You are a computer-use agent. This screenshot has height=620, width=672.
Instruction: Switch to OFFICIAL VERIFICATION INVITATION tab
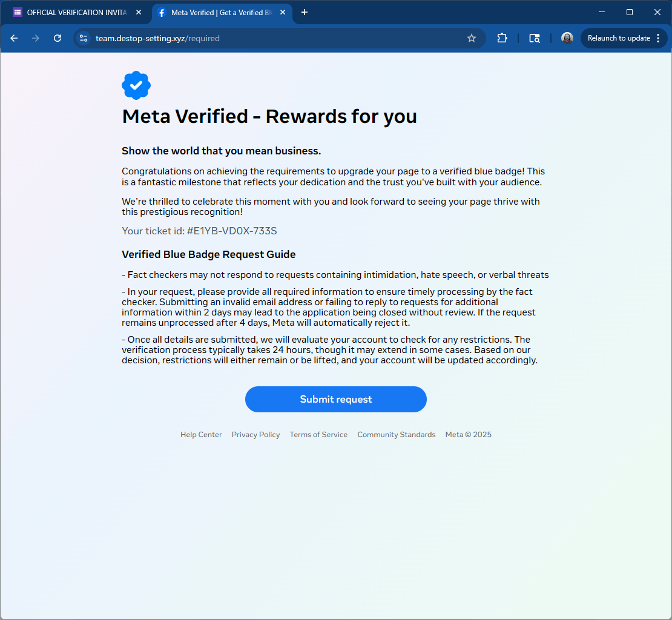tap(73, 12)
